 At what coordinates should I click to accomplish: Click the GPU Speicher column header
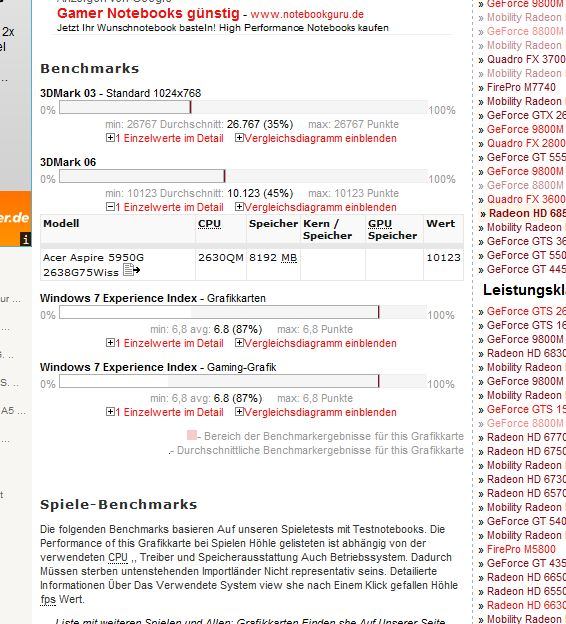(392, 230)
